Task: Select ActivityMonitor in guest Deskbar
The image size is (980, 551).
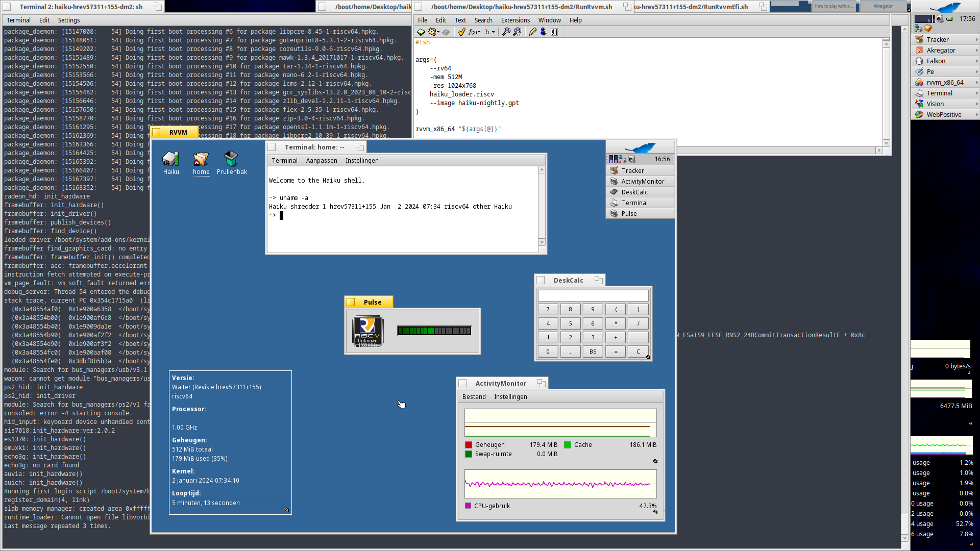Action: [640, 182]
